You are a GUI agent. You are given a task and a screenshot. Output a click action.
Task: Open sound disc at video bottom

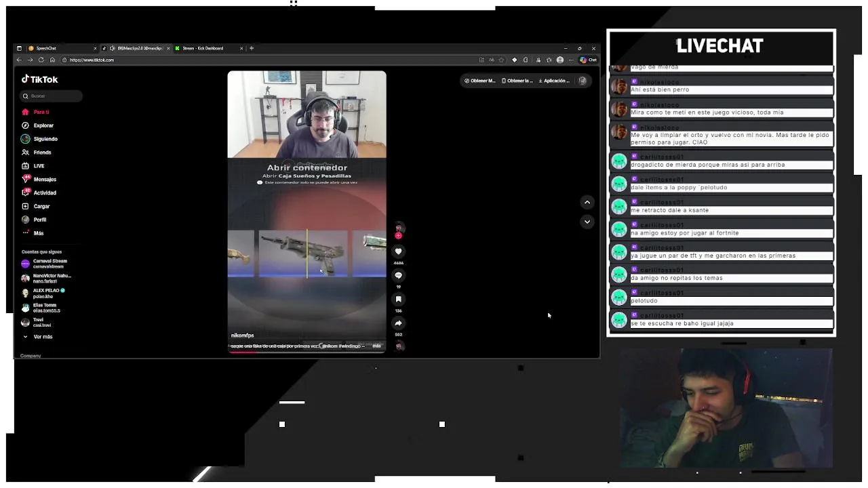[x=399, y=346]
